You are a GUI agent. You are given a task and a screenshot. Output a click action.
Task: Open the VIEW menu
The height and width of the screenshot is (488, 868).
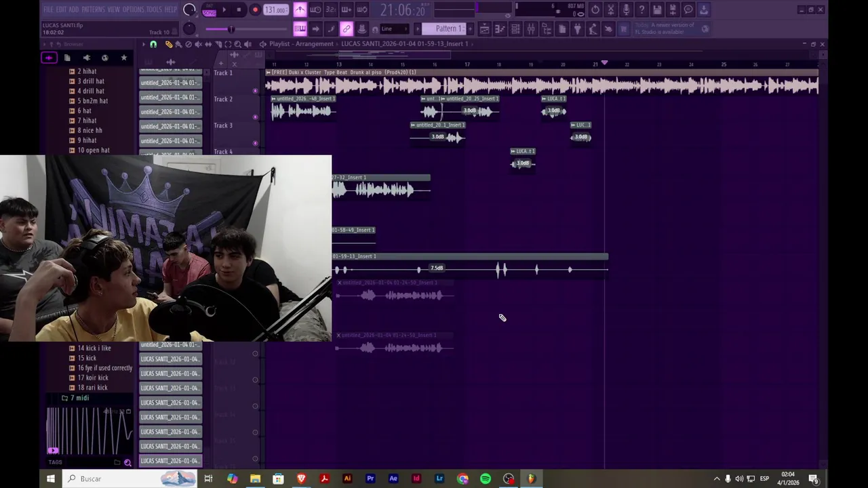(113, 9)
